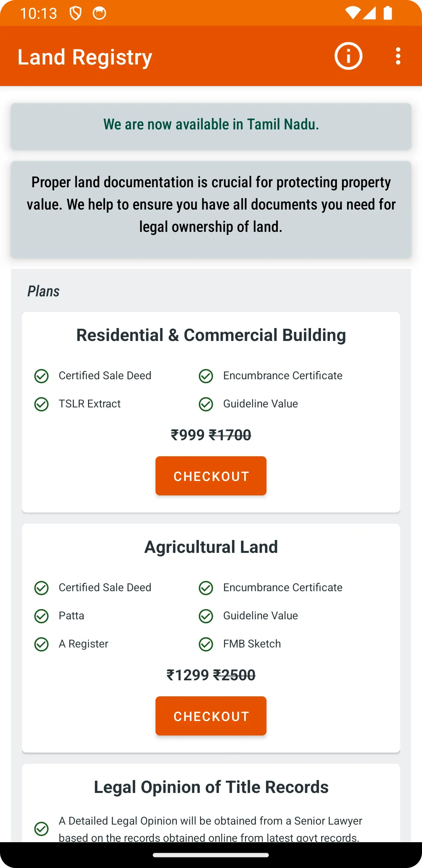Tap the Agricultural Land plan heading
The height and width of the screenshot is (868, 422).
[211, 547]
